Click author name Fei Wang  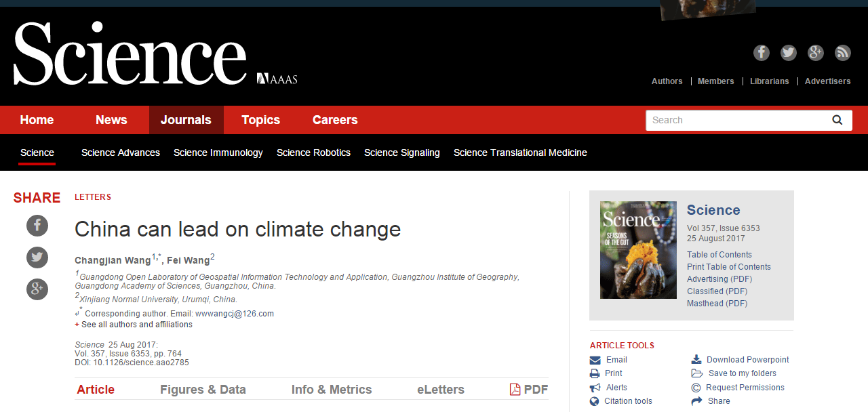tap(189, 260)
